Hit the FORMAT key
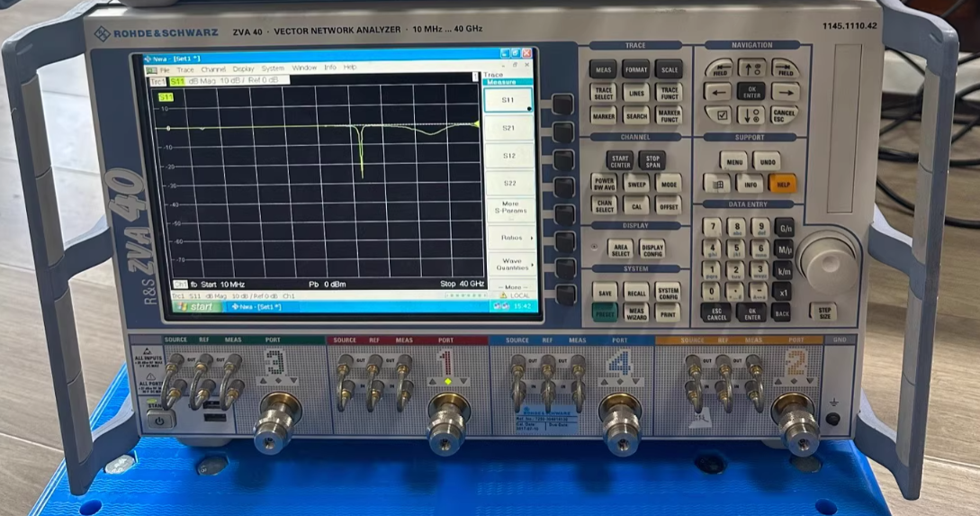980x516 pixels. pos(635,69)
